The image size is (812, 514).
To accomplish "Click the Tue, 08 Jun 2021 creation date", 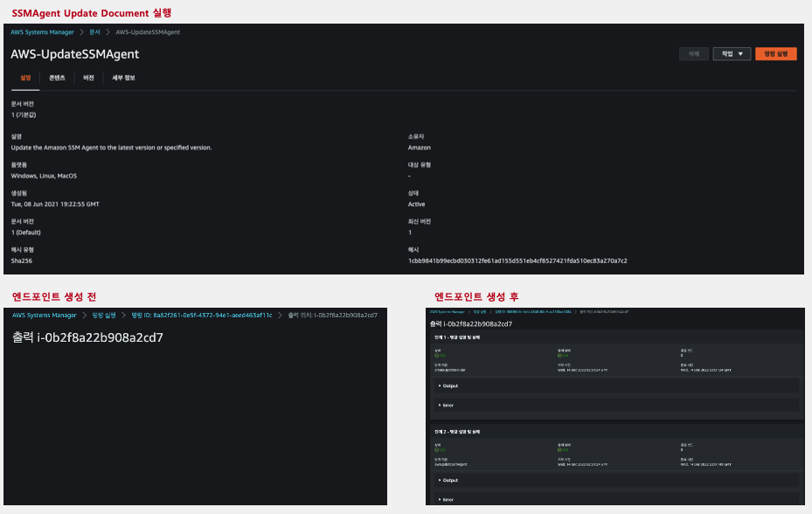I will (x=55, y=205).
